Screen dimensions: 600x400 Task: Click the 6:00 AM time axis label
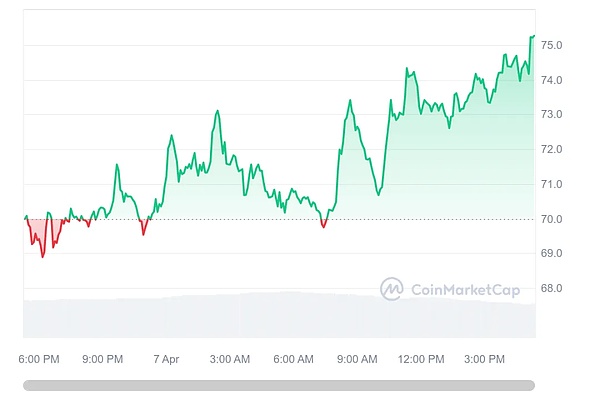tap(294, 359)
